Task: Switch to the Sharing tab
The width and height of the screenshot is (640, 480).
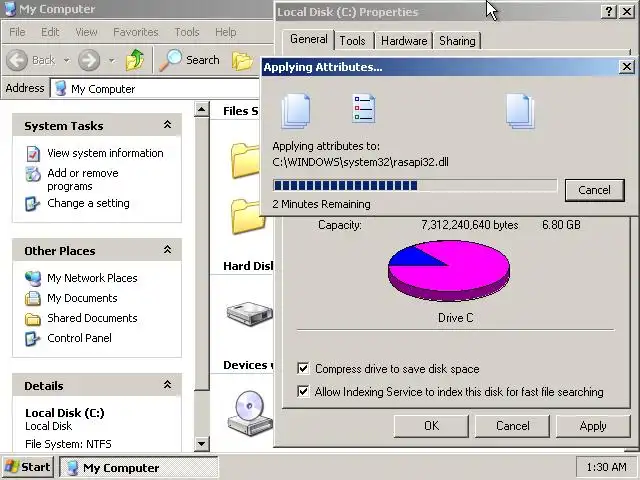Action: click(457, 41)
